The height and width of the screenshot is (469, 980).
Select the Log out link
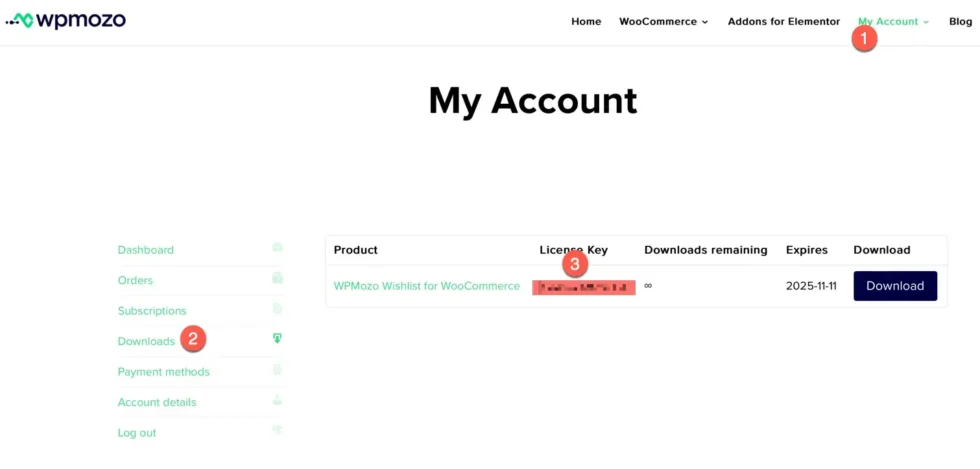tap(137, 433)
